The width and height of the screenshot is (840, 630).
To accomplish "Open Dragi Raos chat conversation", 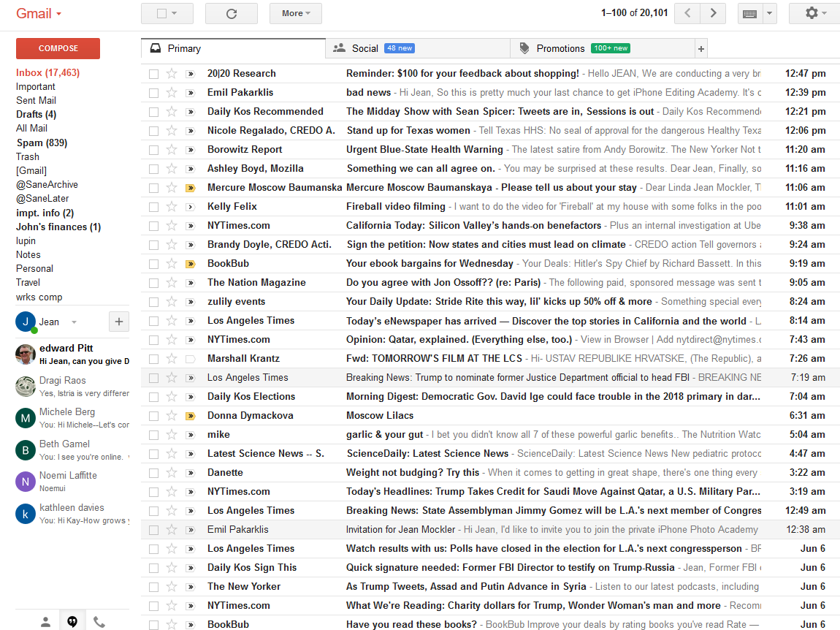I will 72,386.
